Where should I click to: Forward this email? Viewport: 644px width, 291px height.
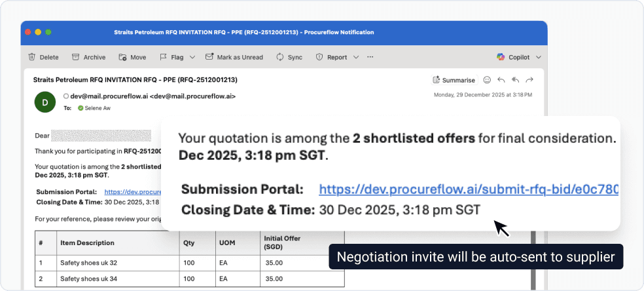click(x=529, y=80)
